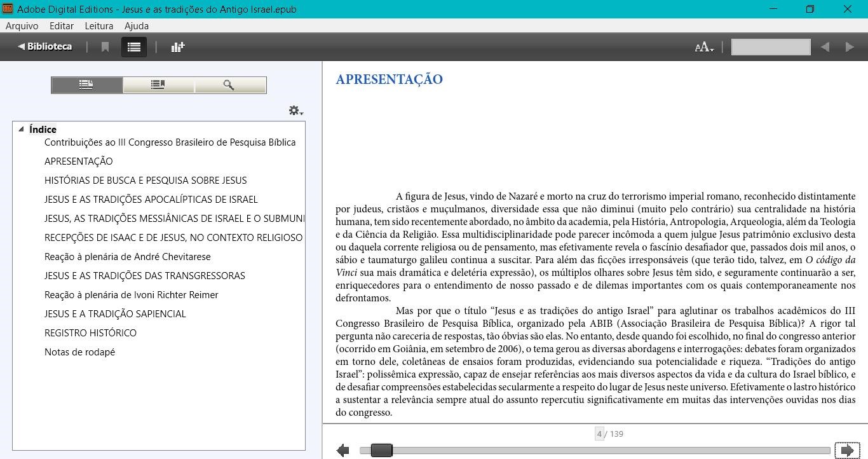Open JESUS, AS TRADIÇÕES MESSIÂNICAS chapter
Viewport: 868px width, 459px height.
174,219
